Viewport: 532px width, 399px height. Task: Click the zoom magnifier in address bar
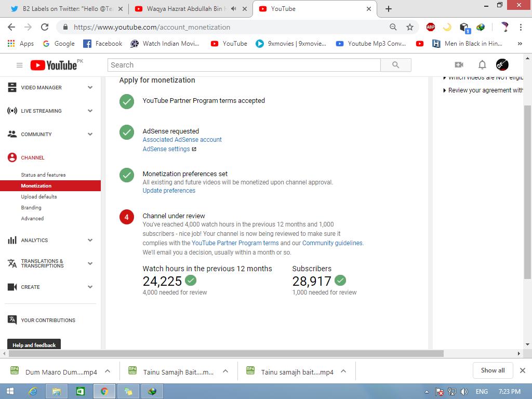point(393,27)
